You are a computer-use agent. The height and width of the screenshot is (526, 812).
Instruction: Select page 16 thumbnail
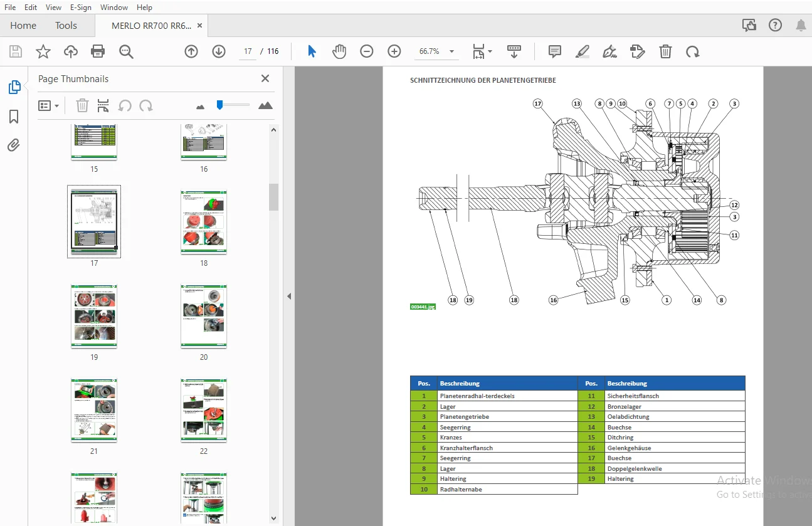204,143
